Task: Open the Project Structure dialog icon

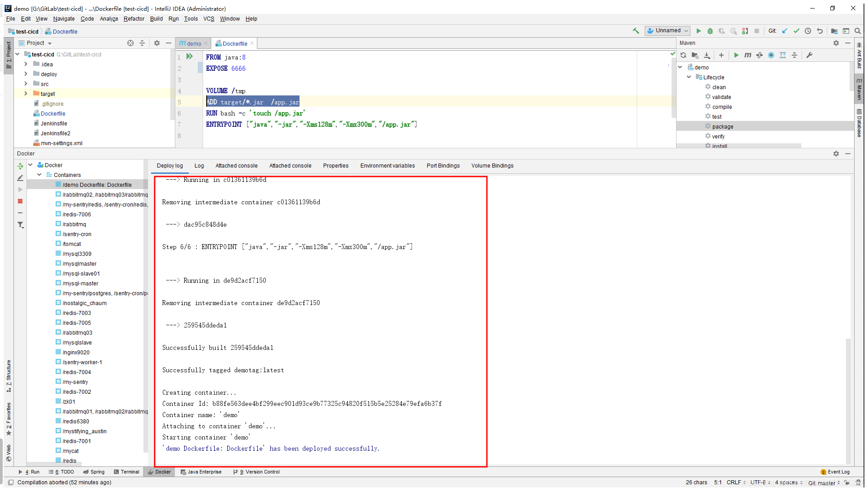Action: pyautogui.click(x=834, y=31)
